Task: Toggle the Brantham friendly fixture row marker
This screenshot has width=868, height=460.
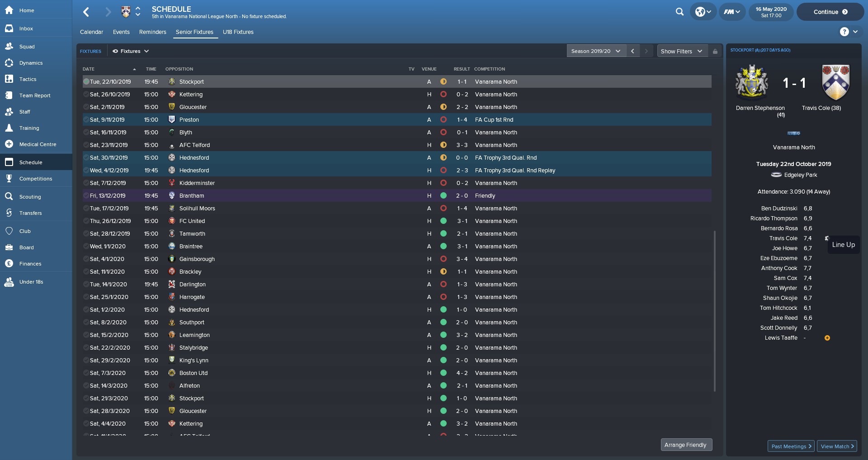Action: [86, 196]
